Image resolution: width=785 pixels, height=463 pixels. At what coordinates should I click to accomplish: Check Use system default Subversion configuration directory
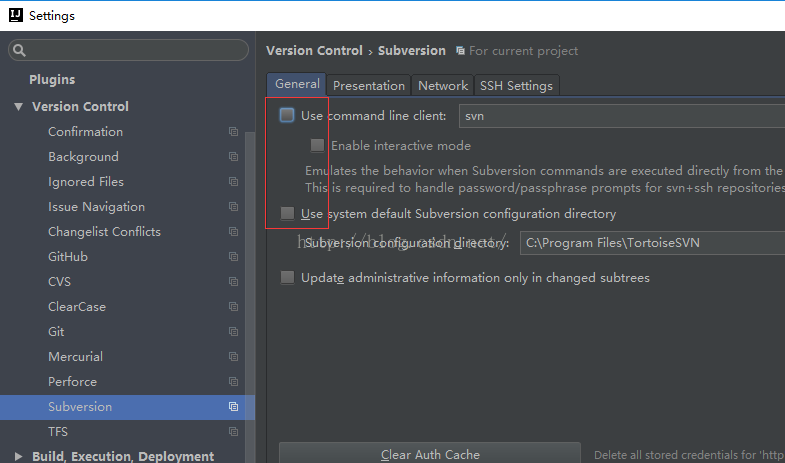click(287, 213)
